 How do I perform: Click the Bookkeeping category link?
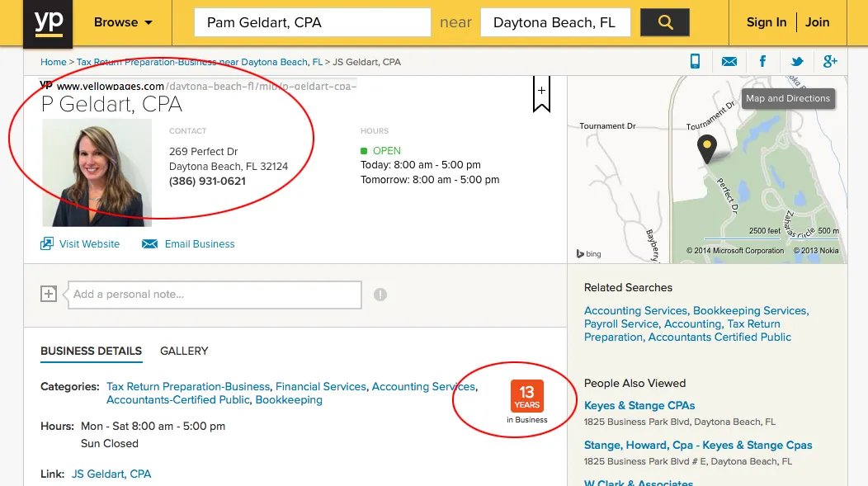tap(289, 399)
